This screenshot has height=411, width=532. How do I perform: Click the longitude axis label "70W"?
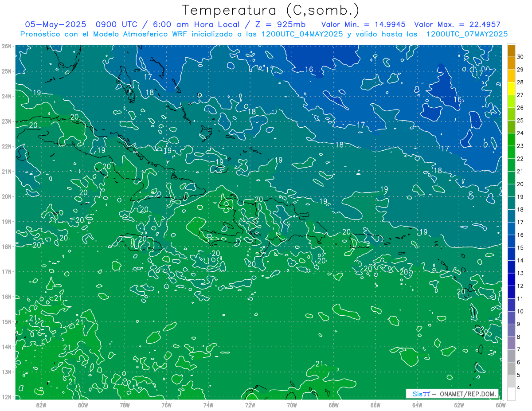tap(292, 405)
